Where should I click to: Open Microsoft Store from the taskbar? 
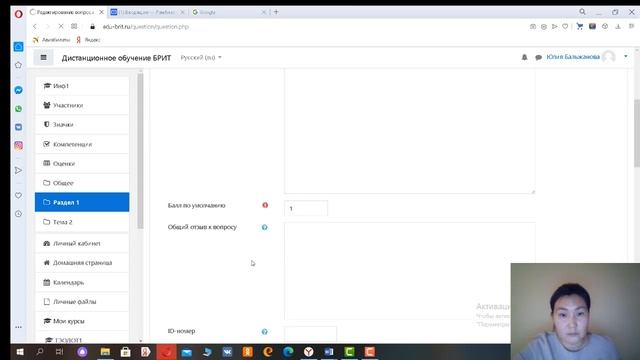(x=125, y=351)
